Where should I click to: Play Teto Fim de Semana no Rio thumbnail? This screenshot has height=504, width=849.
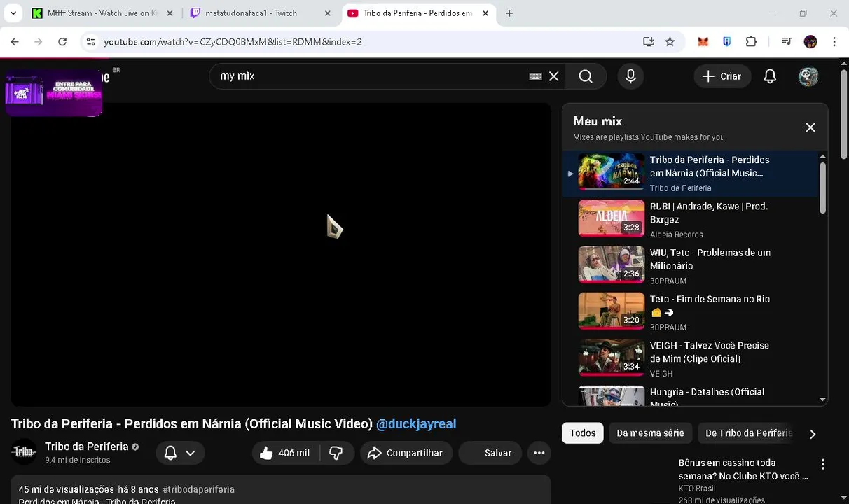(611, 311)
